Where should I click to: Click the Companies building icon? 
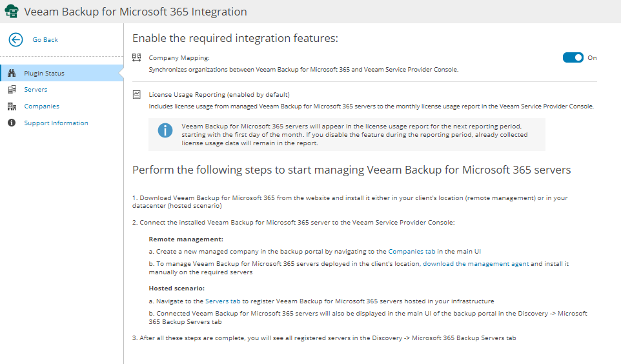click(12, 106)
